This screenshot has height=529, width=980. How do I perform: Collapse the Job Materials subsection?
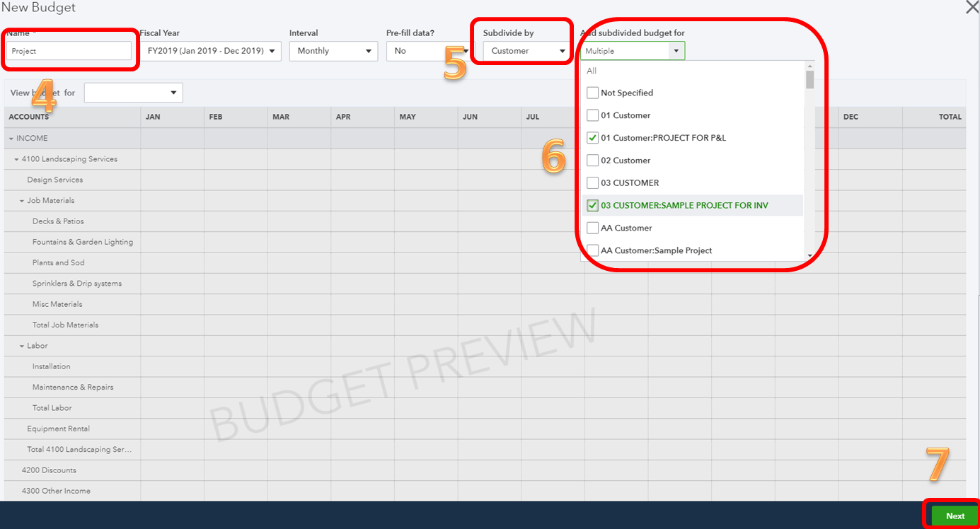click(x=23, y=200)
